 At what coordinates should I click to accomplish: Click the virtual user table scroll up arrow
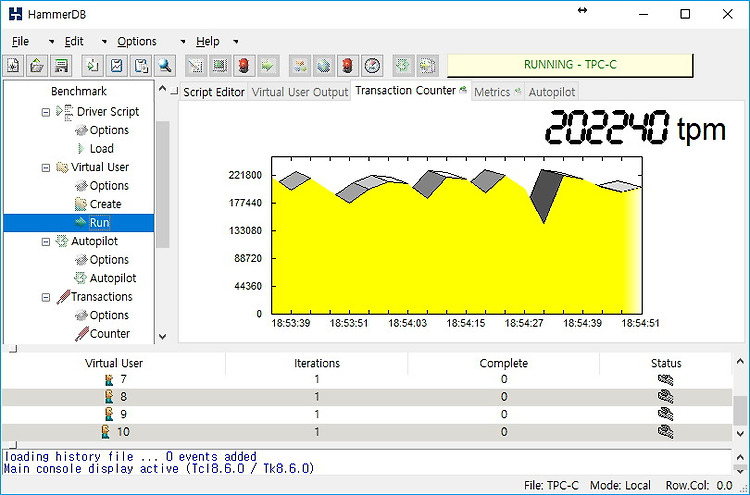(740, 362)
